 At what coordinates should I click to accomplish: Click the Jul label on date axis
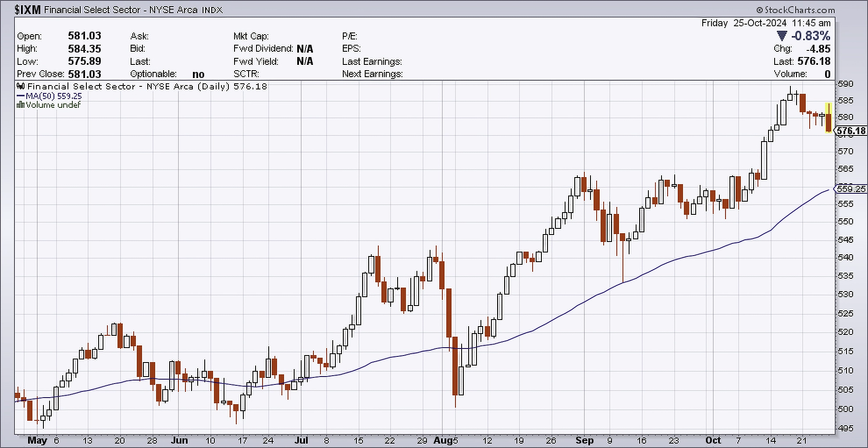[301, 440]
